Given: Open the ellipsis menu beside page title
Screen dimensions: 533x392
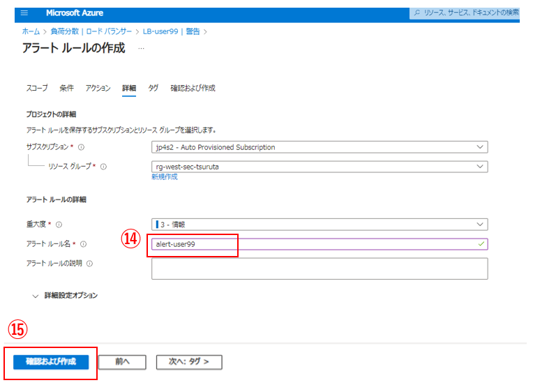Looking at the screenshot, I should (x=141, y=49).
